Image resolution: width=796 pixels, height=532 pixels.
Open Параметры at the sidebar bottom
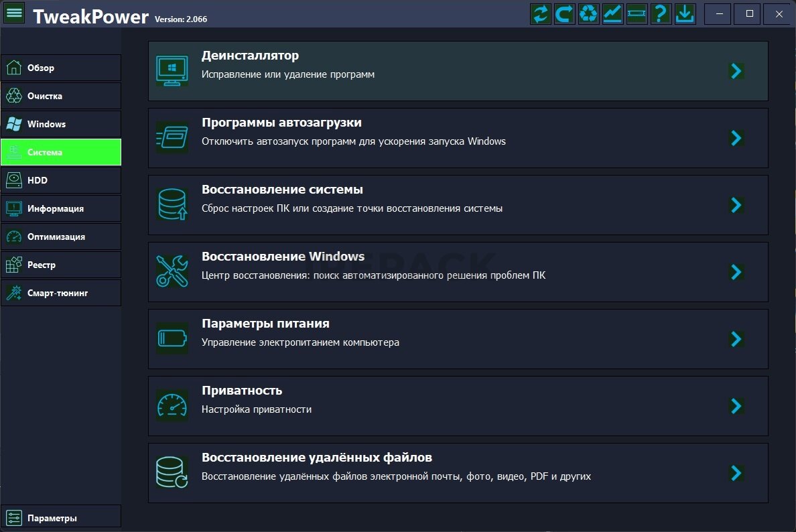click(61, 518)
